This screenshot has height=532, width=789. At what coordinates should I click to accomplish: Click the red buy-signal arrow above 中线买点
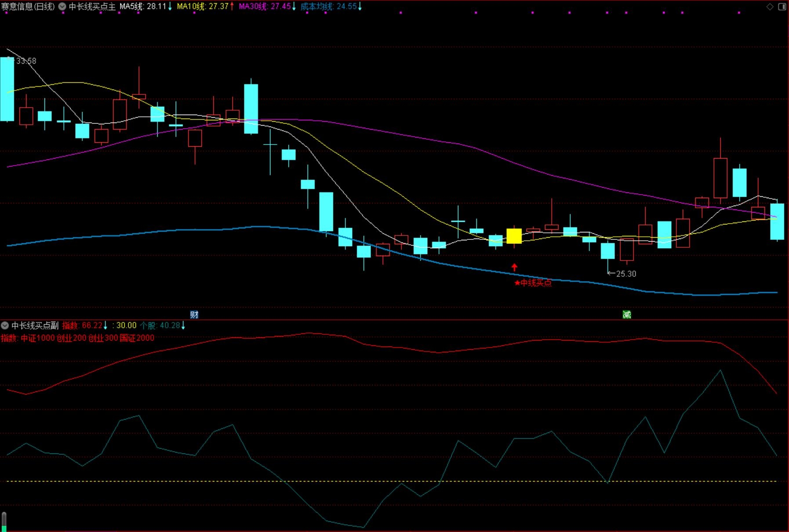point(514,267)
